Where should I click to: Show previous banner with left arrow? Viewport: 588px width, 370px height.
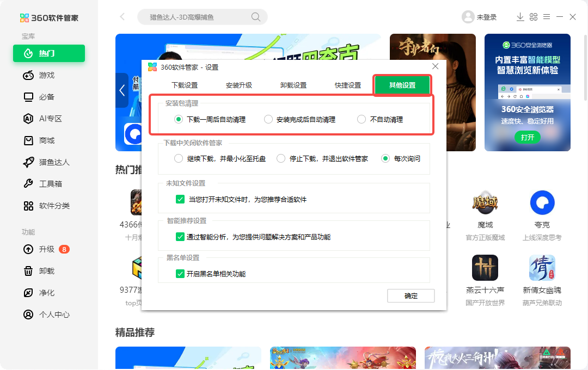click(x=122, y=90)
